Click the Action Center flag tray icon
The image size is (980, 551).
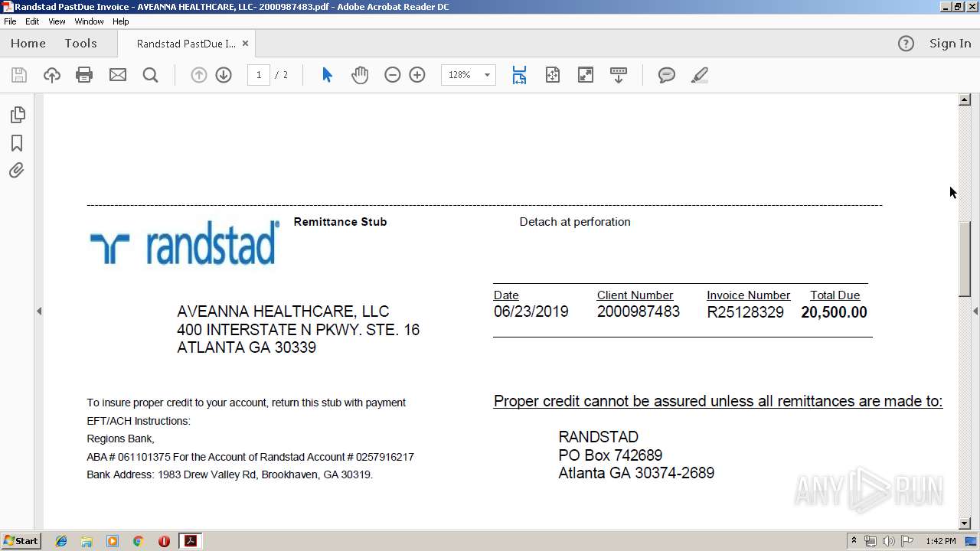907,541
